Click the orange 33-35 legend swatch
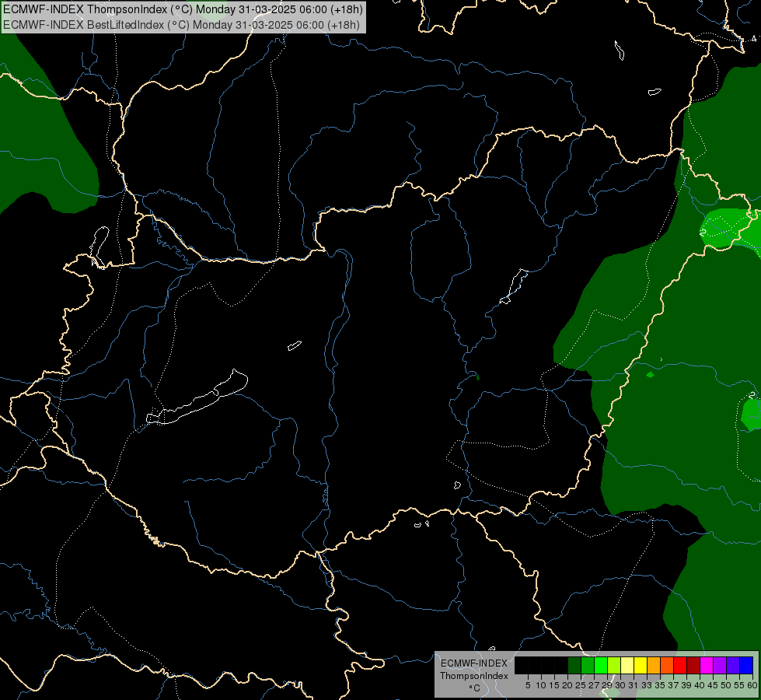This screenshot has width=761, height=700. coord(654,665)
